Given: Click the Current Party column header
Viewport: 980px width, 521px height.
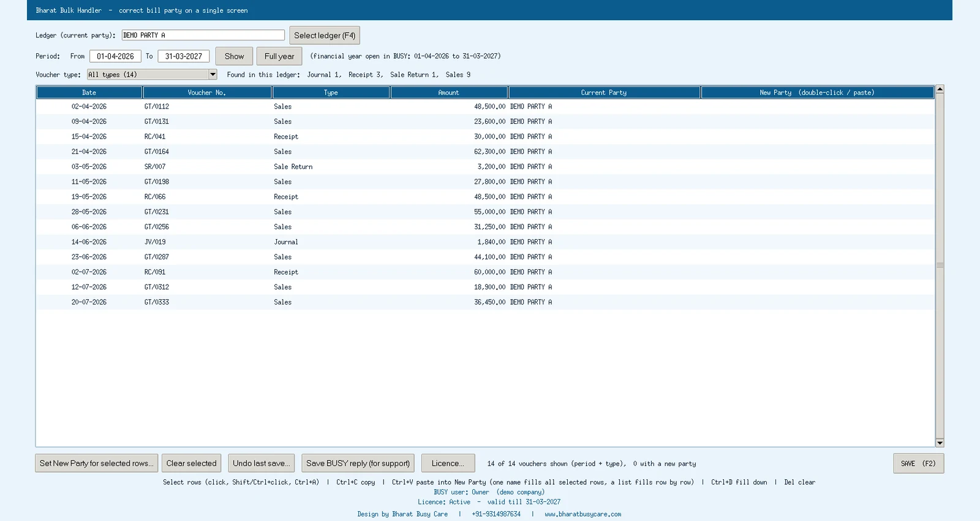Looking at the screenshot, I should 604,93.
